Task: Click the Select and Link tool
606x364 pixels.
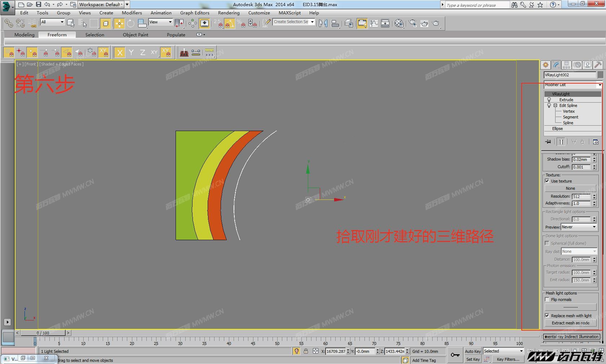Action: click(8, 23)
